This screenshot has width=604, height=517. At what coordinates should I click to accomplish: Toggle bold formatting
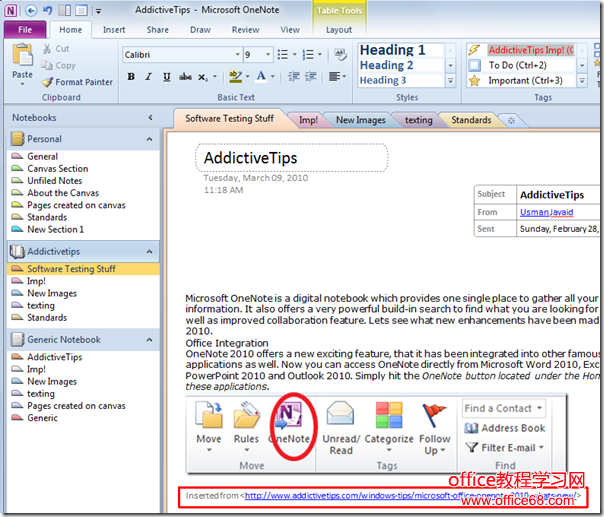pyautogui.click(x=131, y=77)
